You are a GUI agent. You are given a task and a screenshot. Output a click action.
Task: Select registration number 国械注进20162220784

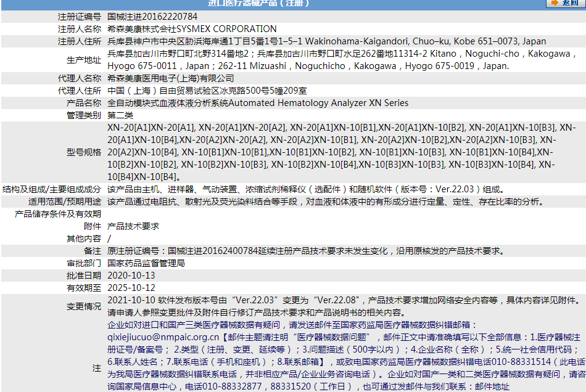tap(152, 17)
